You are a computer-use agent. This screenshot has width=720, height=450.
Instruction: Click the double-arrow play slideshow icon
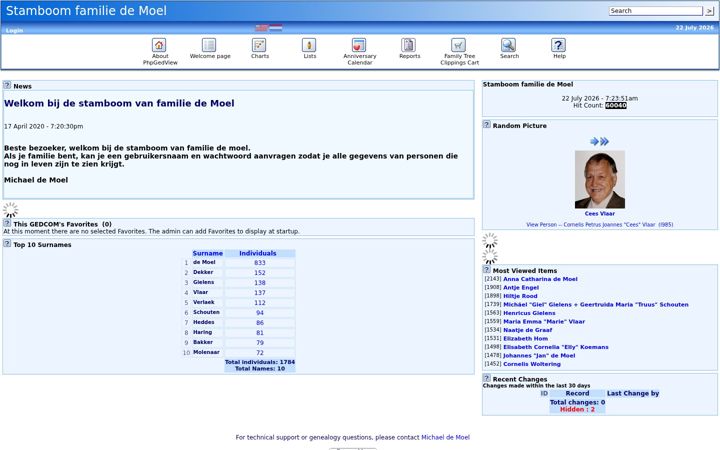point(605,141)
